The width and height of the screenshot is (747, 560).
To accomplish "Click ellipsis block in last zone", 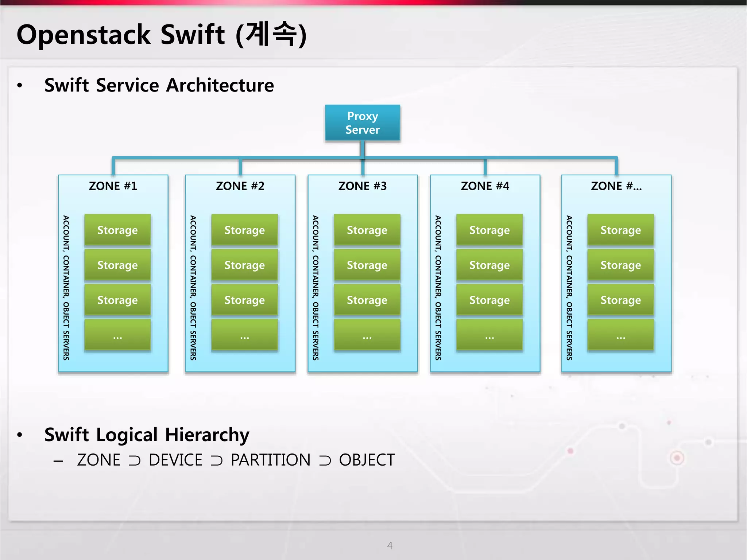I will pyautogui.click(x=620, y=335).
